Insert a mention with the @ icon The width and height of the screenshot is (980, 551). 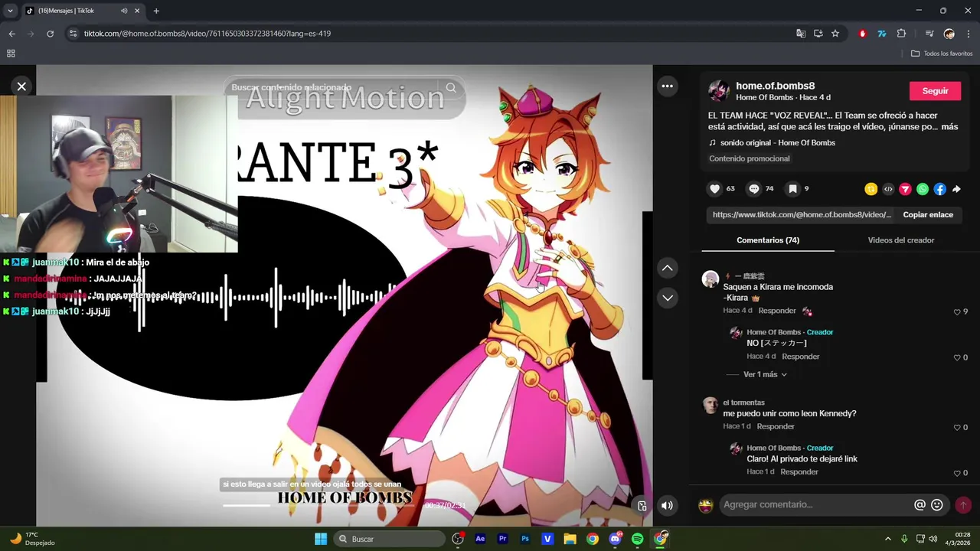pos(920,505)
